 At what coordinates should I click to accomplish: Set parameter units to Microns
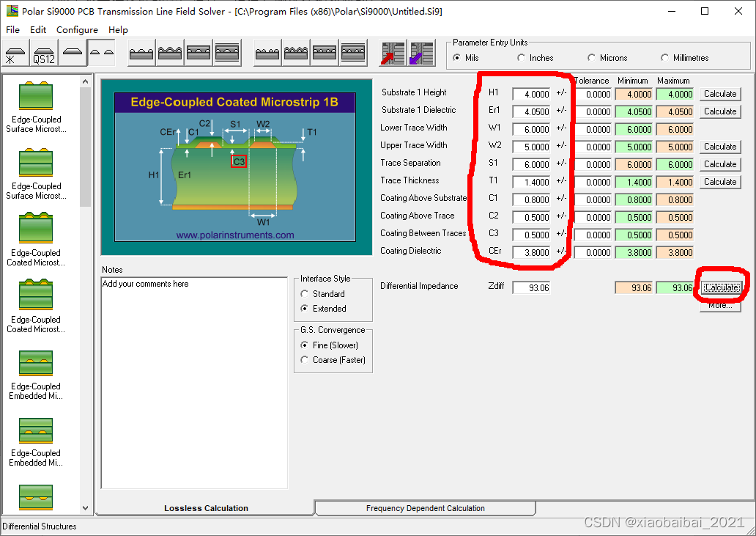click(607, 58)
